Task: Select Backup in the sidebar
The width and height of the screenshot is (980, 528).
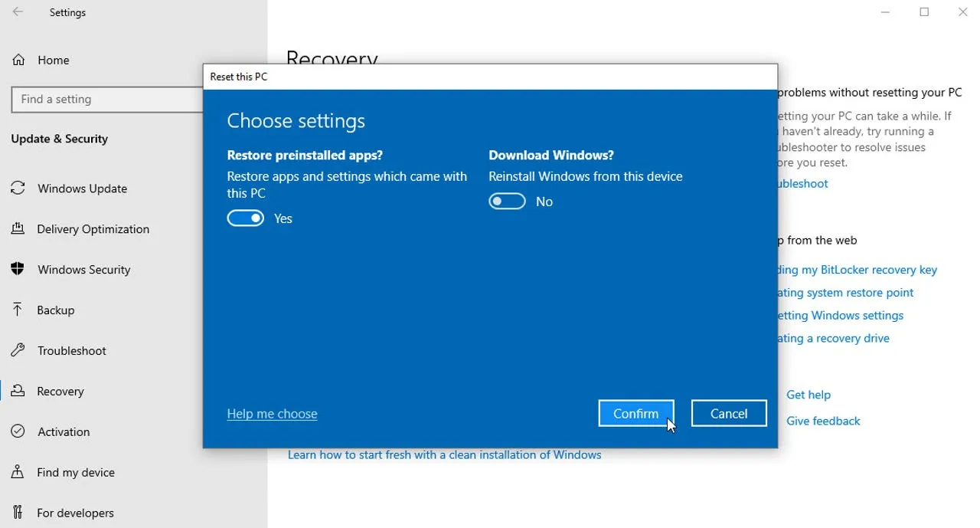Action: coord(55,310)
